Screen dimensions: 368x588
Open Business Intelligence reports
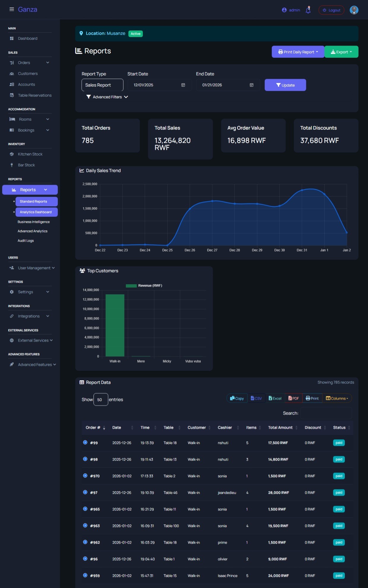(x=34, y=222)
